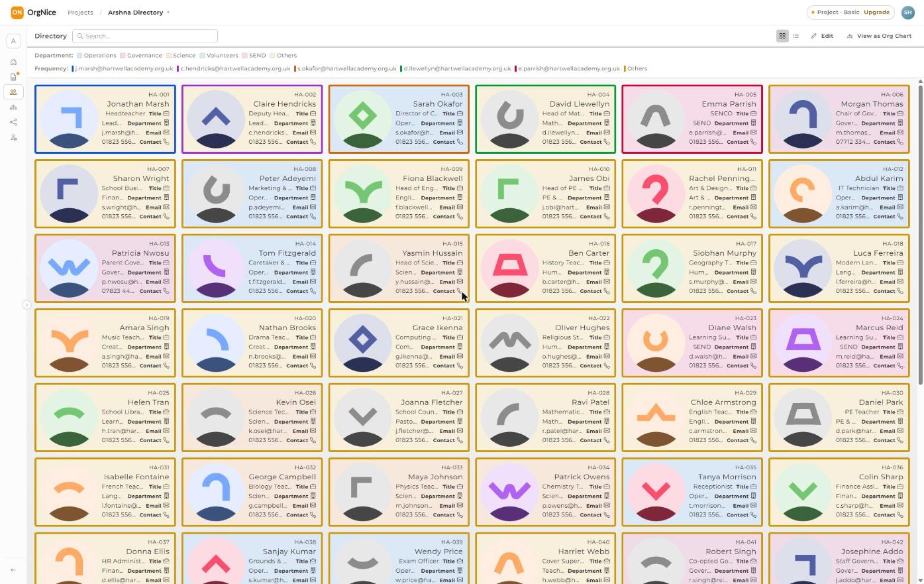Click the share icon in the sidebar
Image resolution: width=924 pixels, height=584 pixels.
click(x=13, y=122)
